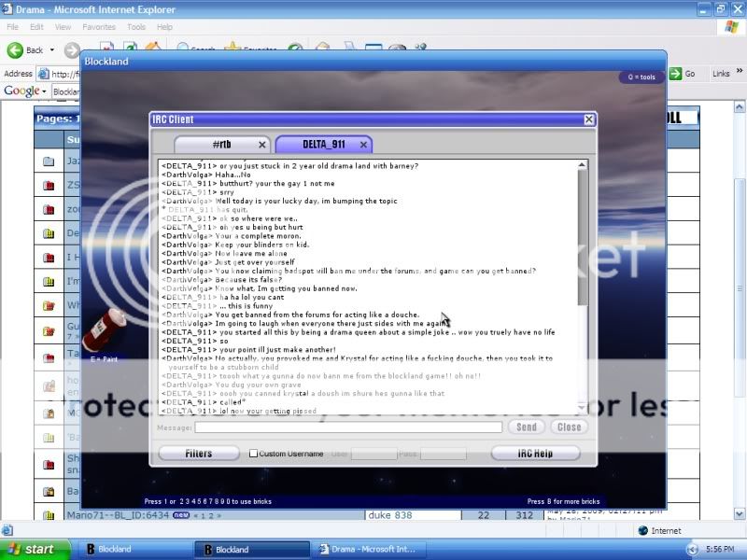Click the chat line 'Keep your blinders on kid.'
Image resolution: width=747 pixels, height=560 pixels.
click(x=235, y=245)
